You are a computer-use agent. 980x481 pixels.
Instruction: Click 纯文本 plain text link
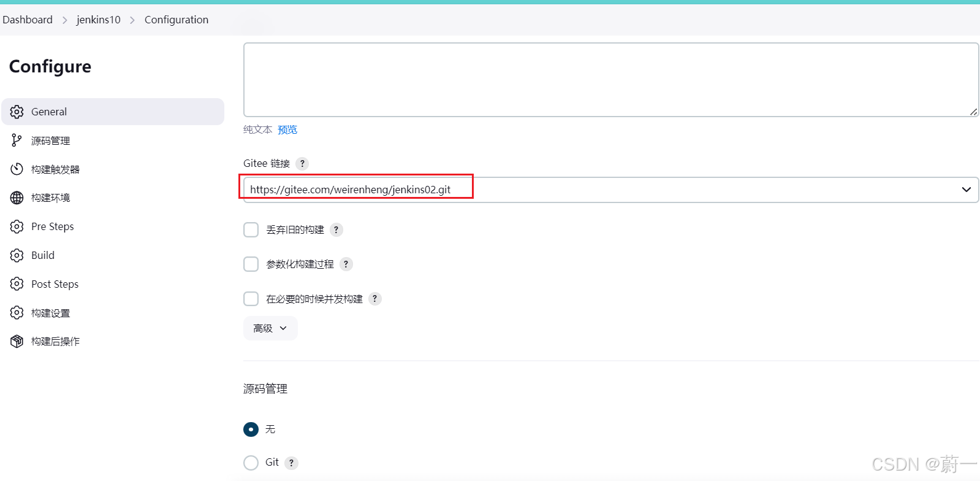257,129
